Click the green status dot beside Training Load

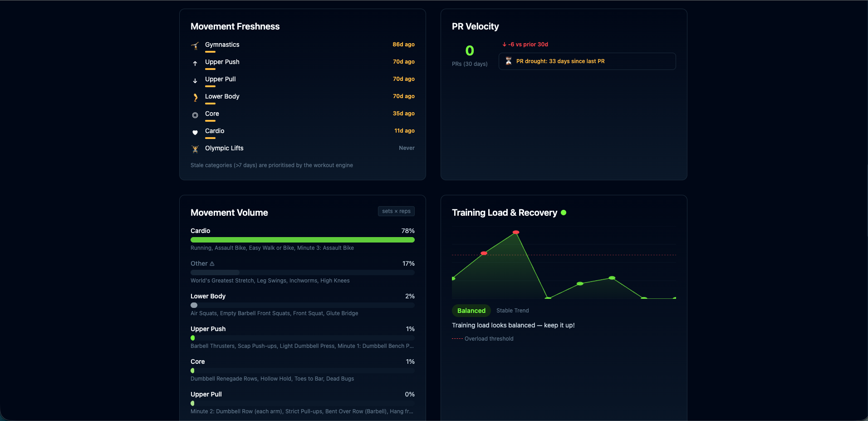click(564, 213)
